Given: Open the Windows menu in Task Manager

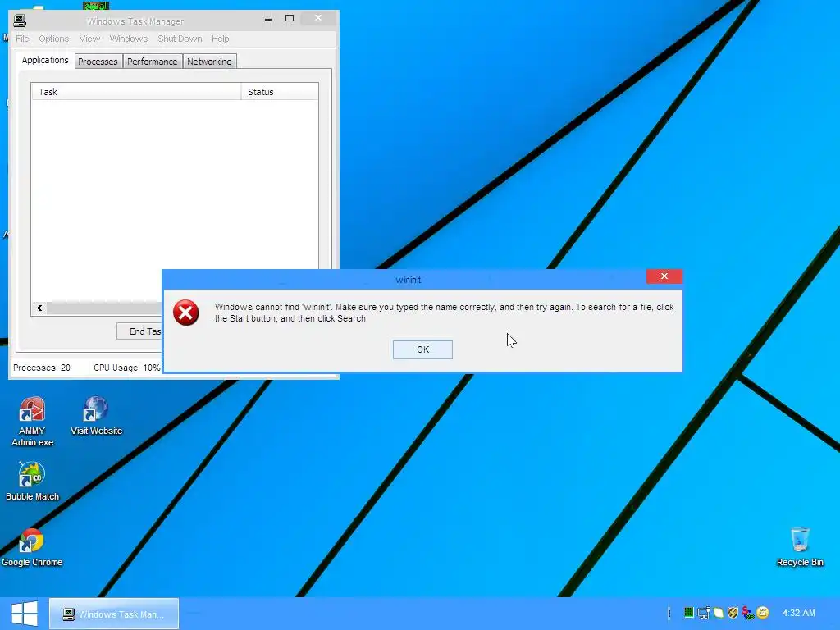Looking at the screenshot, I should click(x=129, y=39).
